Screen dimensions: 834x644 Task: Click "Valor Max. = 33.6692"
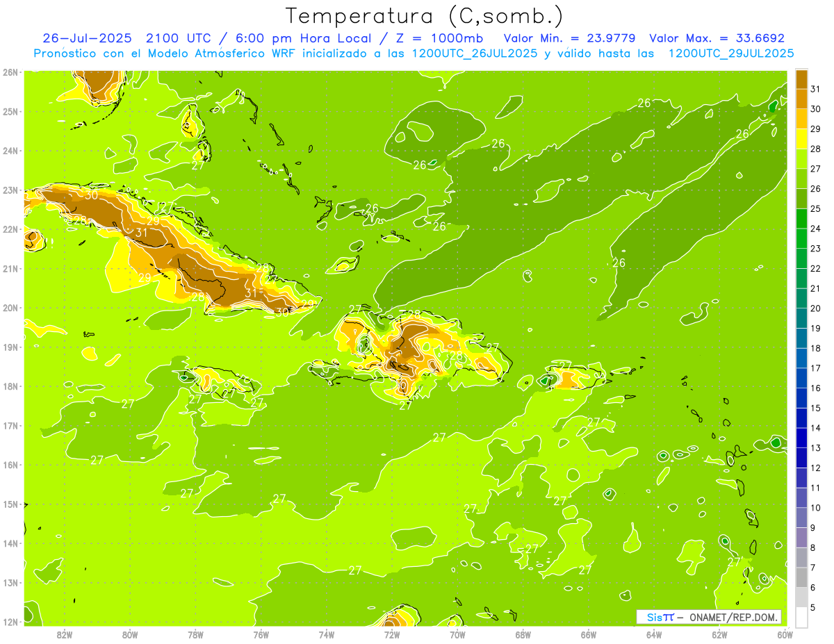[x=717, y=38]
